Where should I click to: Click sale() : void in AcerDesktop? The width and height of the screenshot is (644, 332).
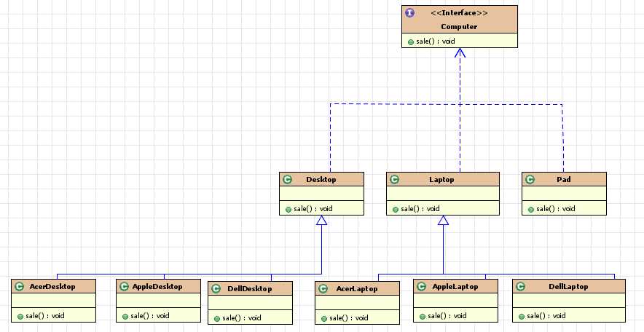45,316
